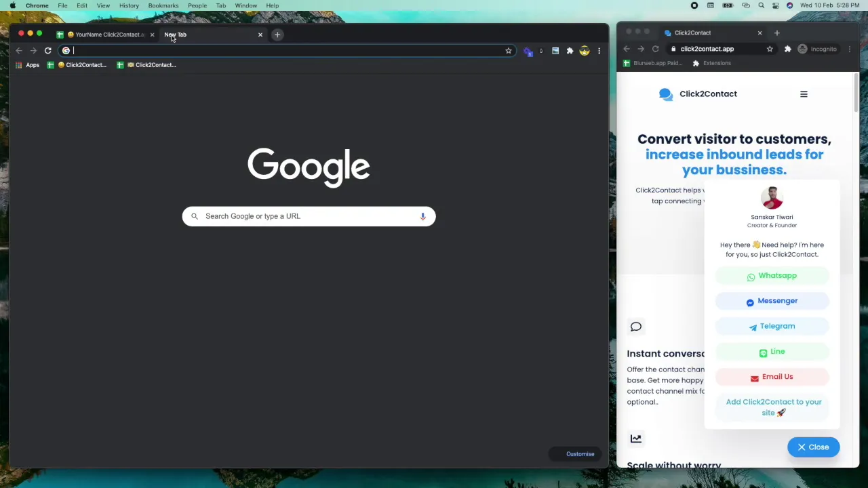The image size is (868, 488).
Task: Bookmark page with star in dark Chrome window
Action: click(508, 51)
